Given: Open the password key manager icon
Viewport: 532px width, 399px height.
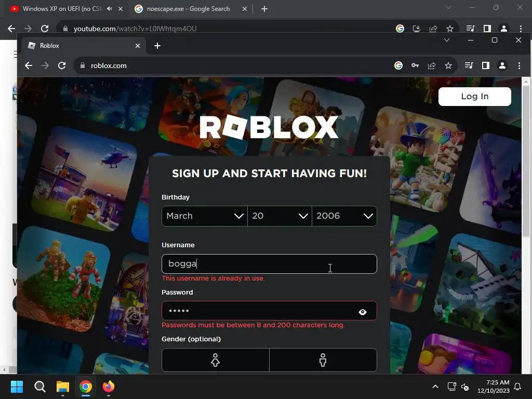Looking at the screenshot, I should [x=415, y=65].
